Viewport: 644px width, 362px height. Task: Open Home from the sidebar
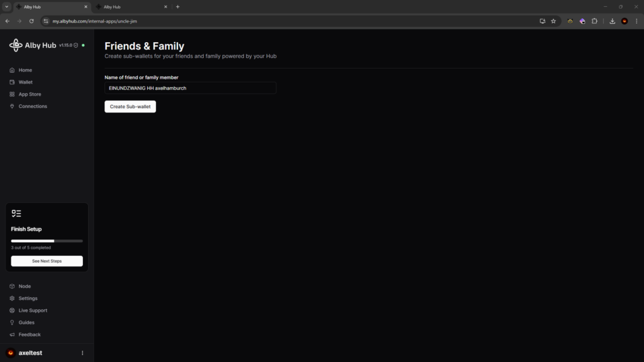pyautogui.click(x=25, y=70)
